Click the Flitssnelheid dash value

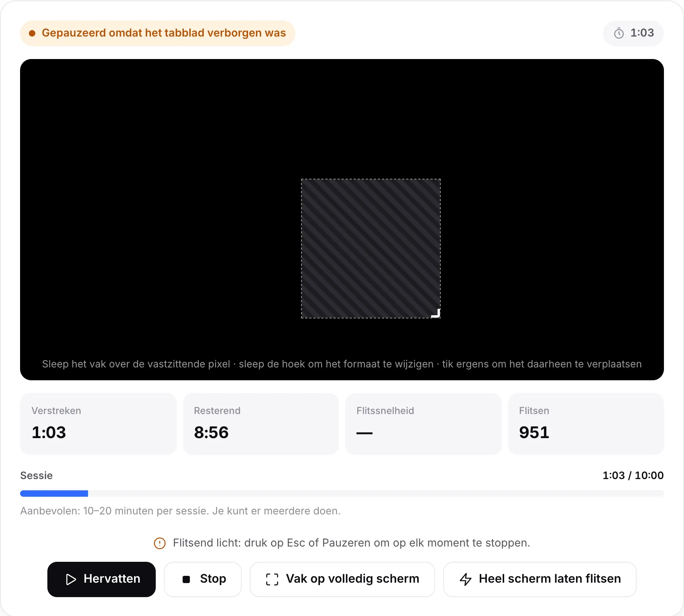tap(364, 433)
